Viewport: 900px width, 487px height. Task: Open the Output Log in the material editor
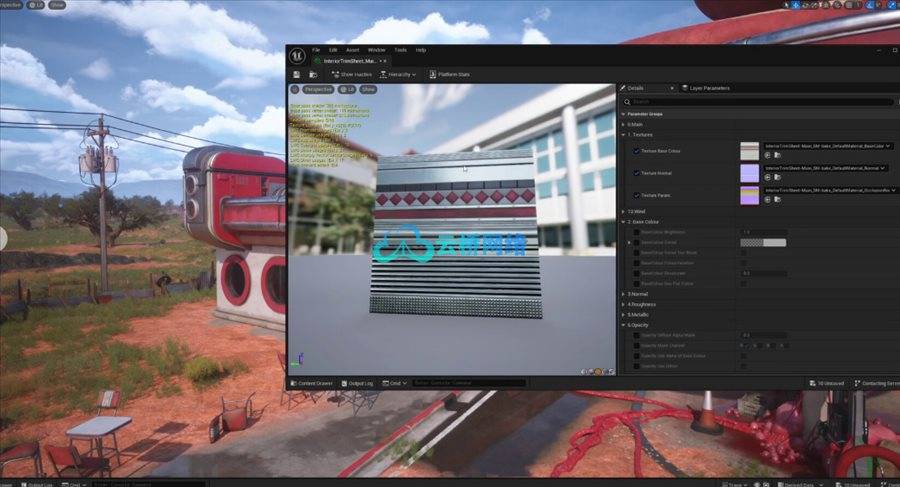coord(361,383)
